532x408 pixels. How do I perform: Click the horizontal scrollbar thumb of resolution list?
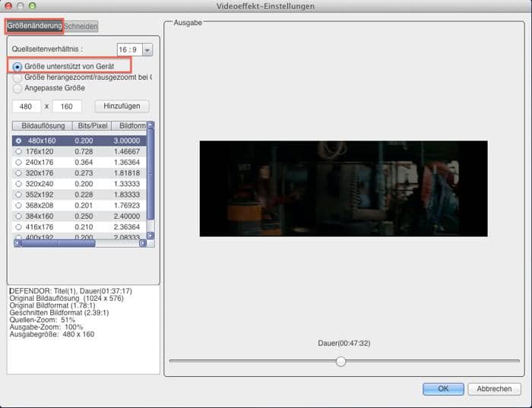(58, 243)
